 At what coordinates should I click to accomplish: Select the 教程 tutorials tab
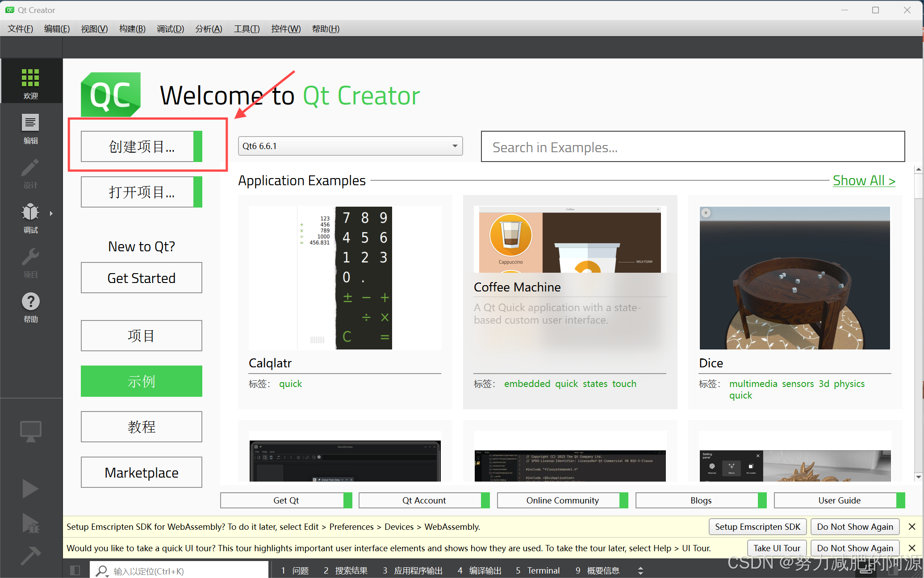(x=142, y=427)
